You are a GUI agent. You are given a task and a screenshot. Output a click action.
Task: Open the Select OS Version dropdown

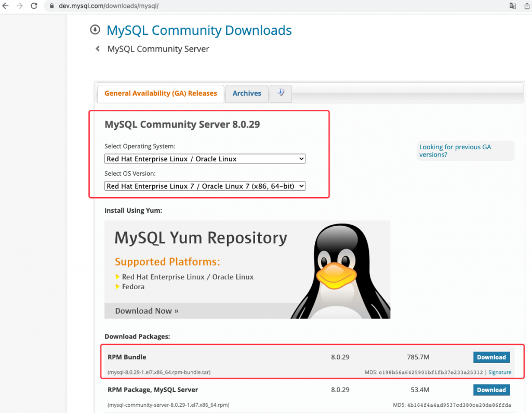click(205, 186)
